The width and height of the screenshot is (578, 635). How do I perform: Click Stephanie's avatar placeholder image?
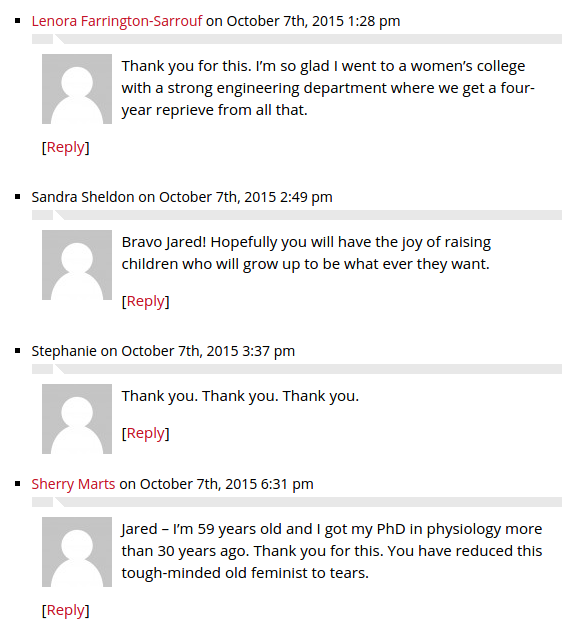tap(77, 419)
